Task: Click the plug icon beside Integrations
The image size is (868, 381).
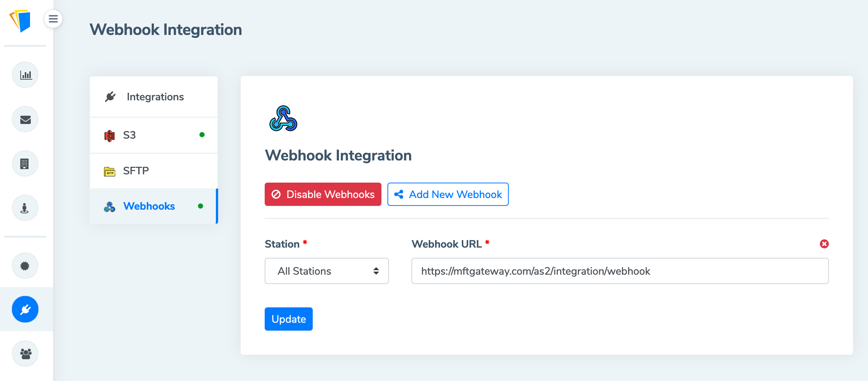Action: (110, 97)
